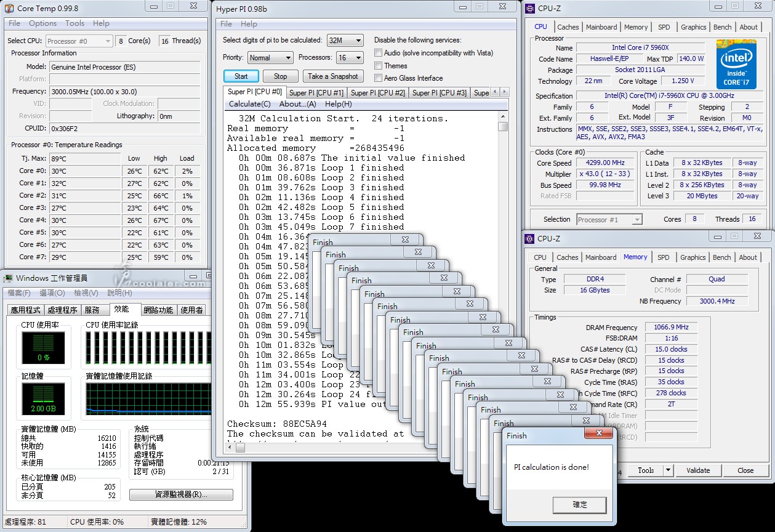Click the title icon of CPU-Z processor window

pyautogui.click(x=529, y=8)
